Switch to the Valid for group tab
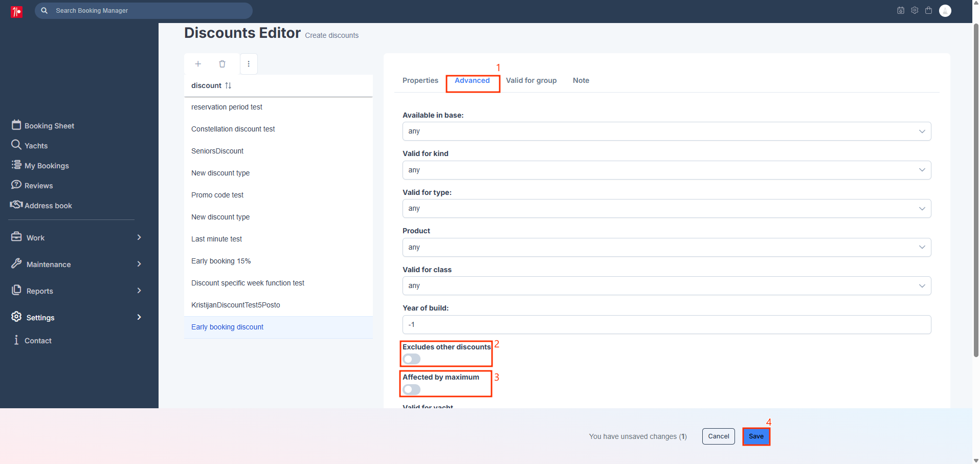Screen dimensions: 980x464 [531, 80]
